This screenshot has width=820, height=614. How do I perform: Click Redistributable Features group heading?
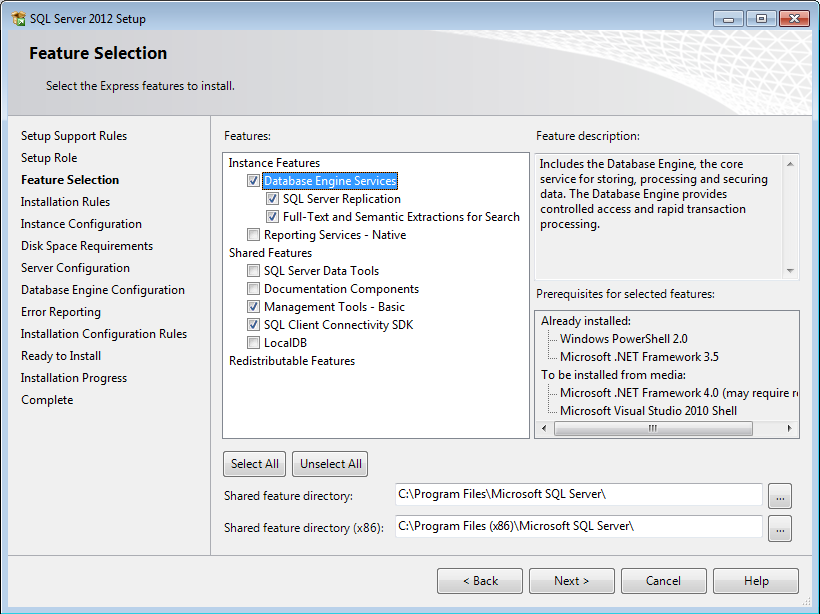(x=292, y=361)
